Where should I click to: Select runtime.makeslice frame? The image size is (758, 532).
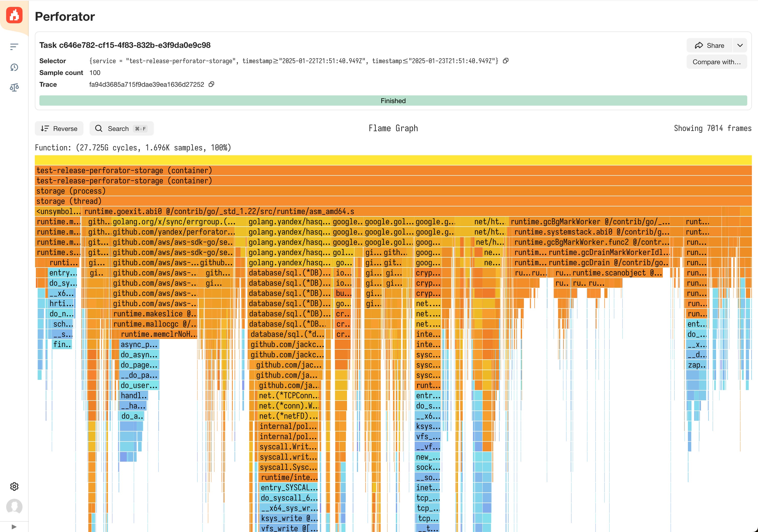155,314
